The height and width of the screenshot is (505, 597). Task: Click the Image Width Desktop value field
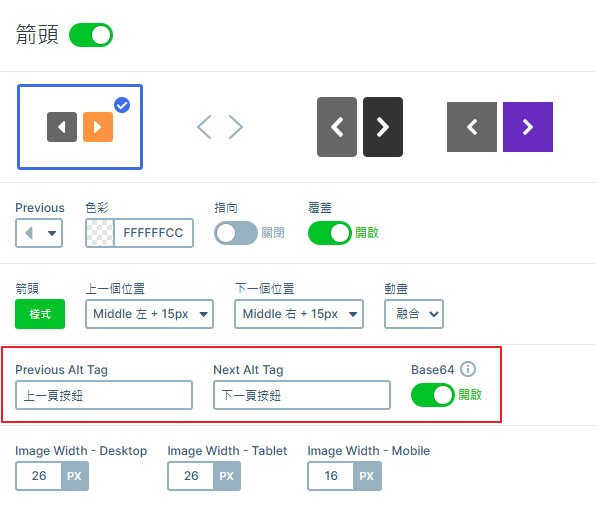[39, 476]
